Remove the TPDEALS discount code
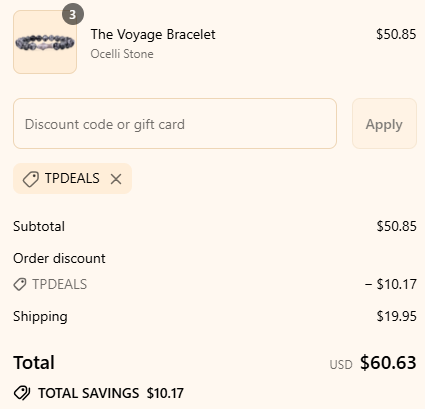Screen dimensions: 425x409 (116, 179)
